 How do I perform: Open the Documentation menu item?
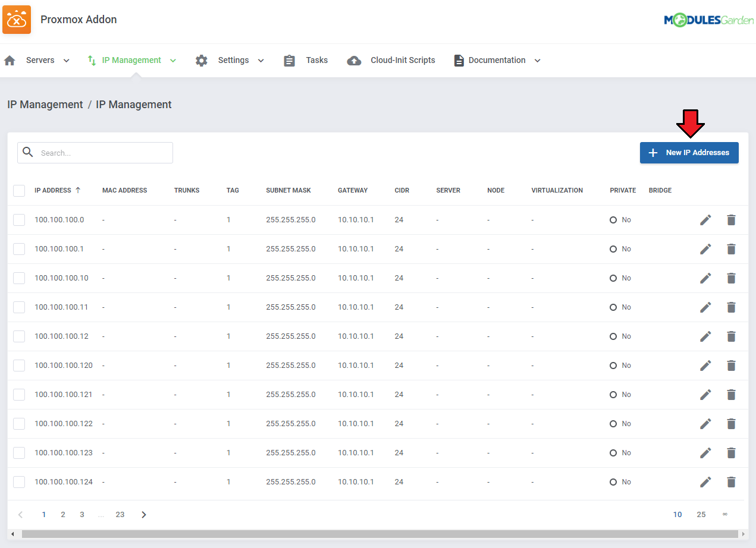click(497, 61)
